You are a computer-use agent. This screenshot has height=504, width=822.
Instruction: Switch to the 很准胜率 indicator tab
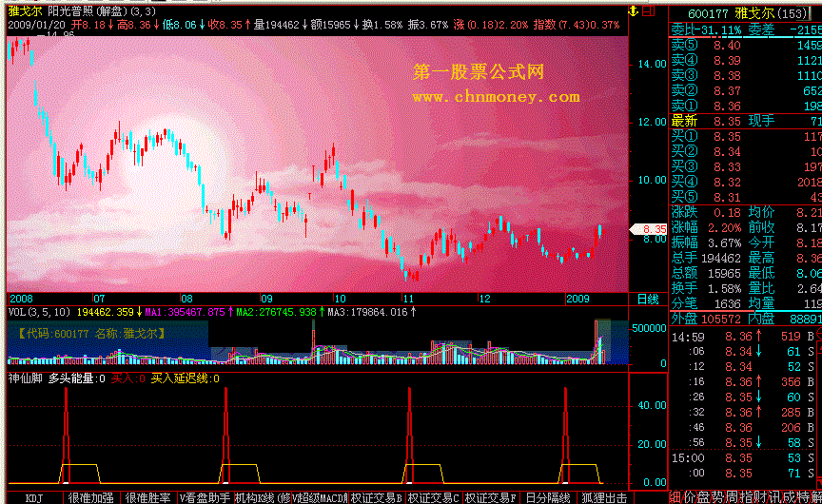pyautogui.click(x=148, y=498)
